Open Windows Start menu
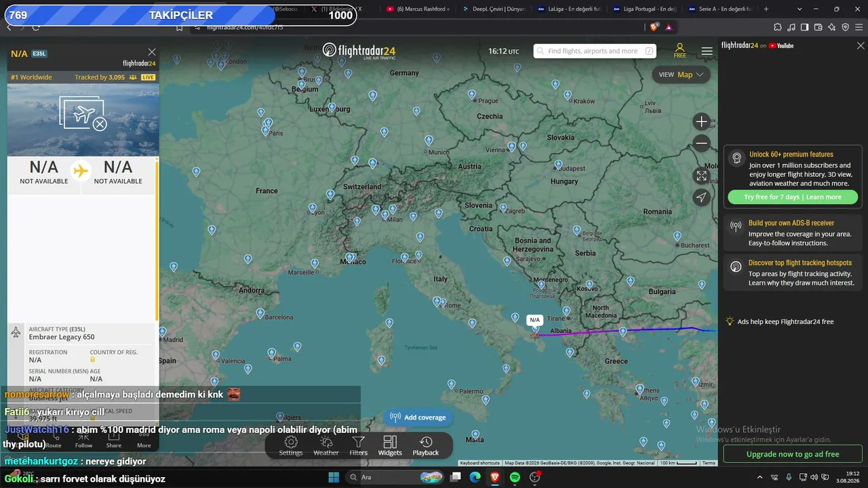Image resolution: width=868 pixels, height=488 pixels. pyautogui.click(x=334, y=477)
